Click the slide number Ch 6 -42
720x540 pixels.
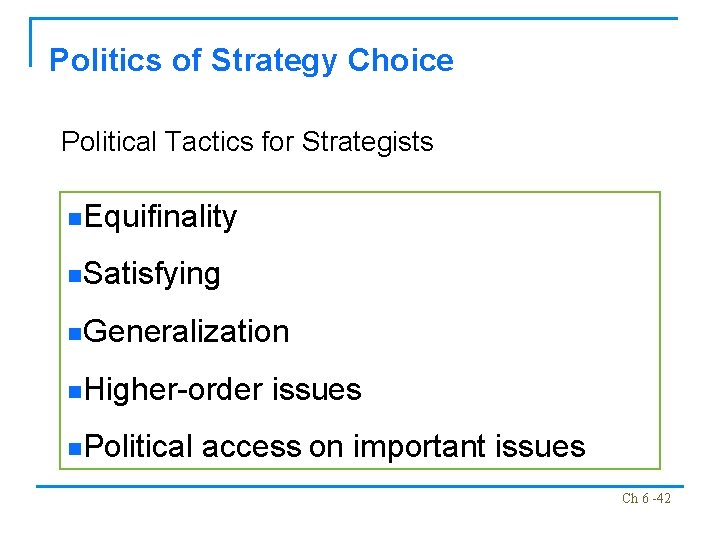click(646, 498)
